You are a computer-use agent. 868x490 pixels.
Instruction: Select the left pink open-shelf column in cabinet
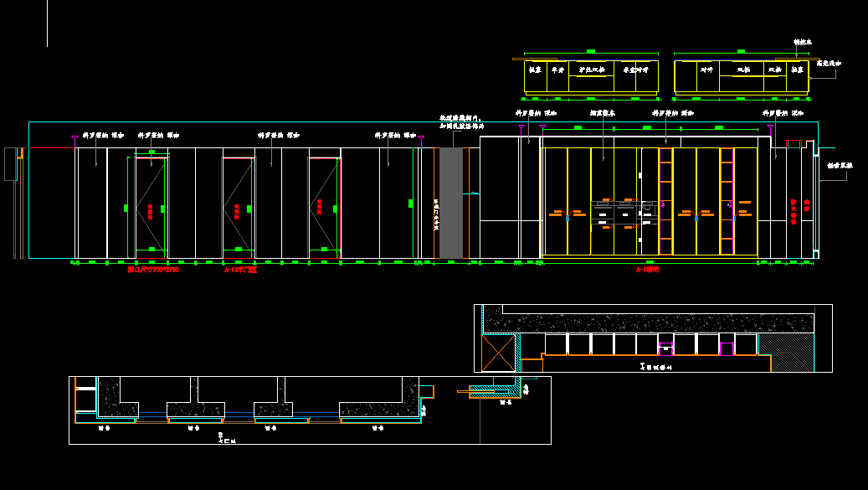(666, 201)
